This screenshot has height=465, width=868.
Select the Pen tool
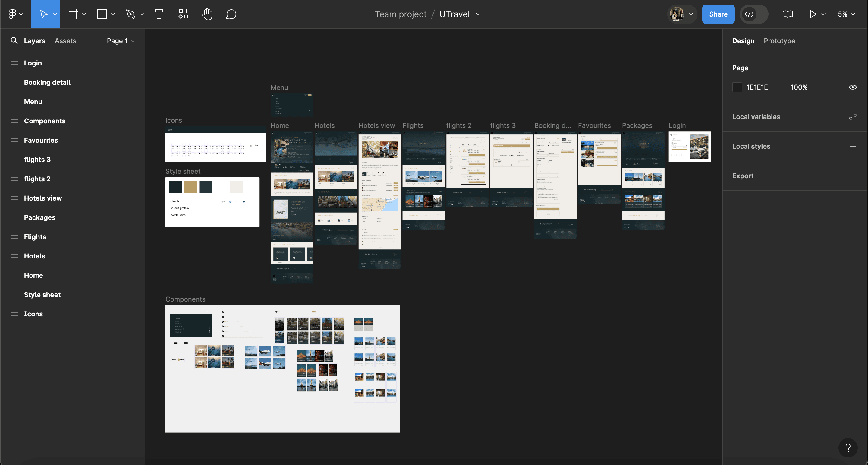coord(131,14)
